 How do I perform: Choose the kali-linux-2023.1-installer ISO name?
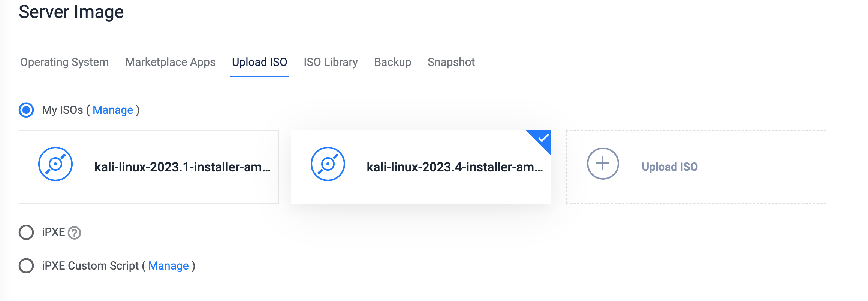point(182,167)
